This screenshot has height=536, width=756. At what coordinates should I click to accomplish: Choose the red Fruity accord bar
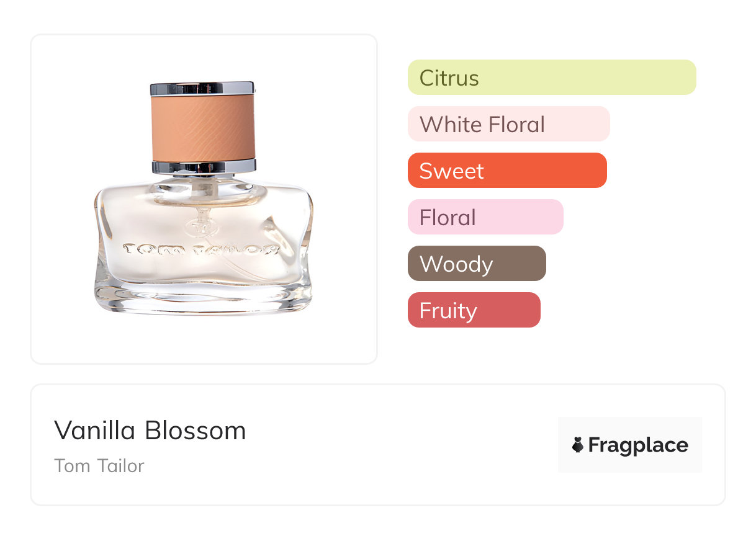tap(474, 310)
